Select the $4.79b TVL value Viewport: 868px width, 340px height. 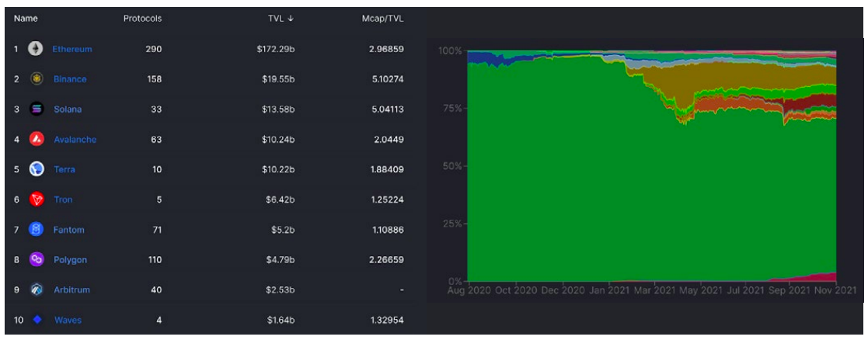pos(280,260)
